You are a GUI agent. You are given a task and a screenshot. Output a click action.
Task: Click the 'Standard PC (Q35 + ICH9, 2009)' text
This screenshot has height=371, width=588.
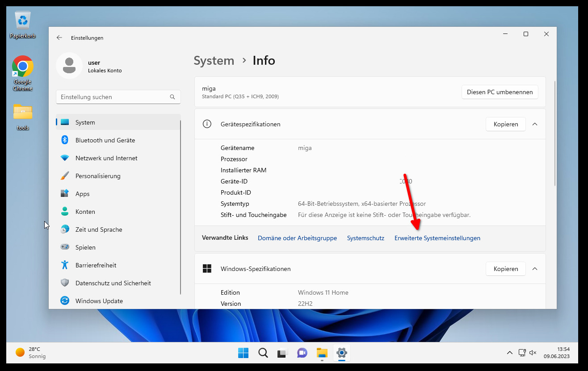click(240, 96)
